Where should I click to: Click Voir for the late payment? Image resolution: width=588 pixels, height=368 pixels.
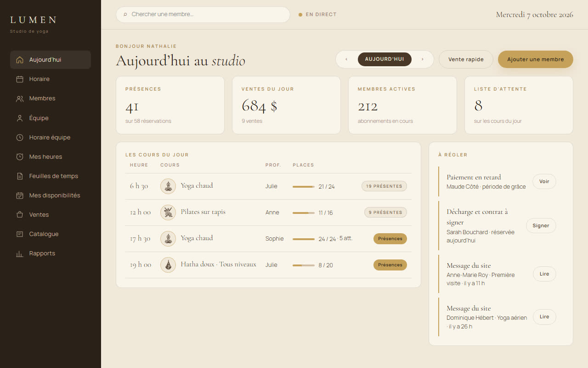coord(544,182)
